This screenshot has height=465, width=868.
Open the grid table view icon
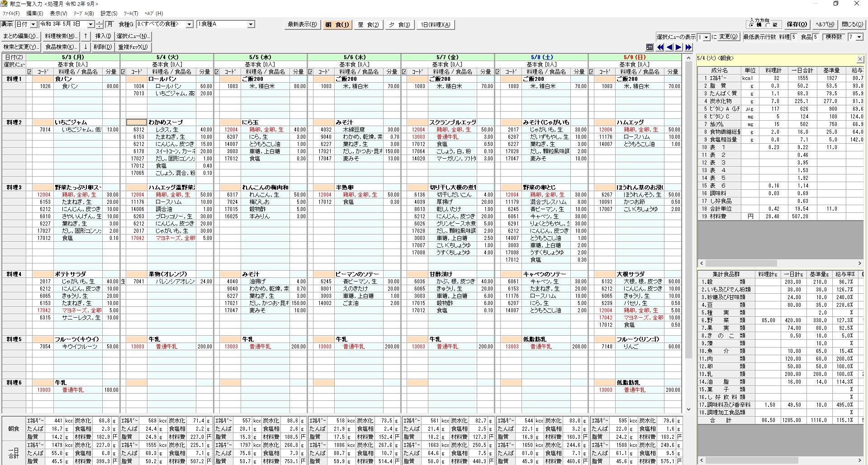tap(650, 47)
